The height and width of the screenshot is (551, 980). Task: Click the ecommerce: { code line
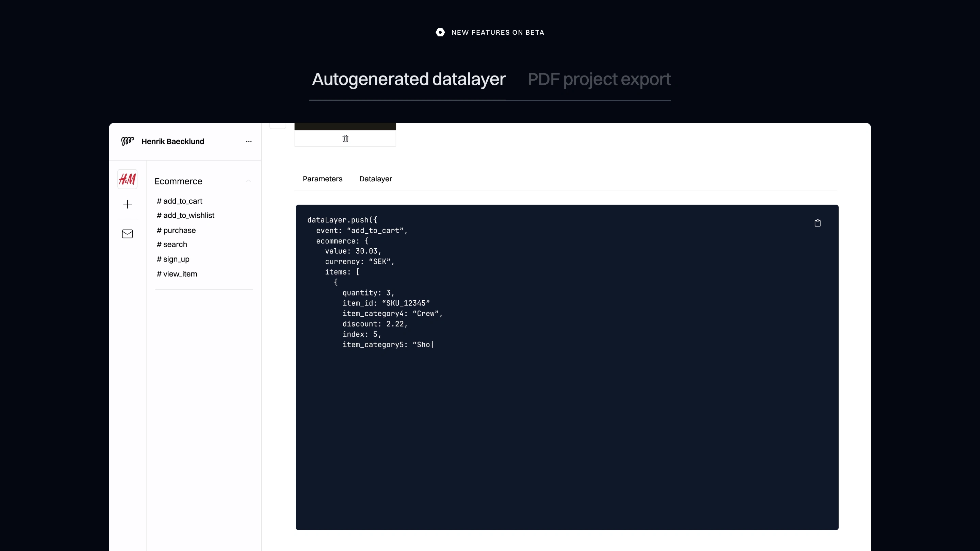pos(342,241)
